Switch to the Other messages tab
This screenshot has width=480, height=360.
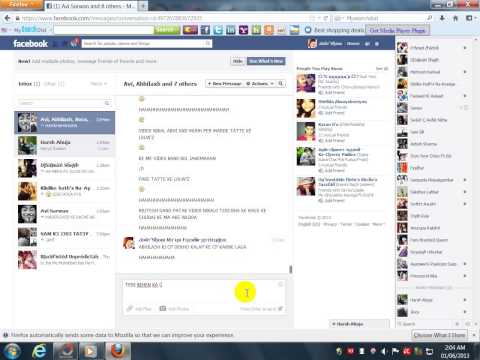click(54, 84)
